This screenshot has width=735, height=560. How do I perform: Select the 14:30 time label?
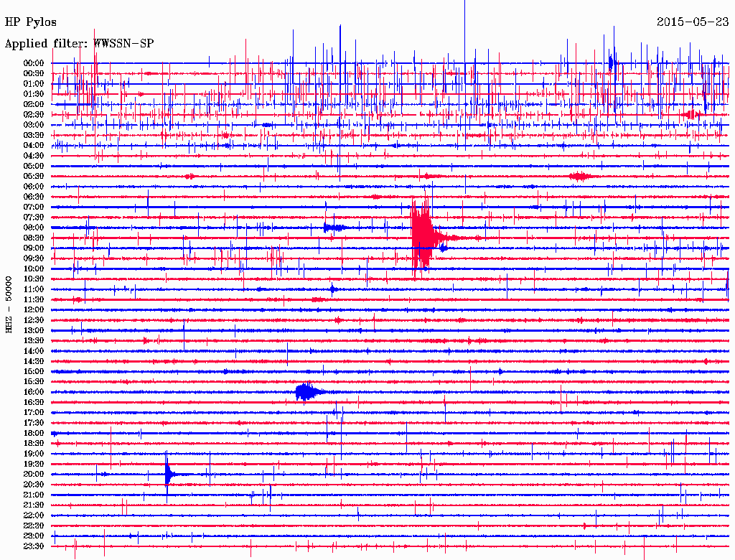point(34,362)
